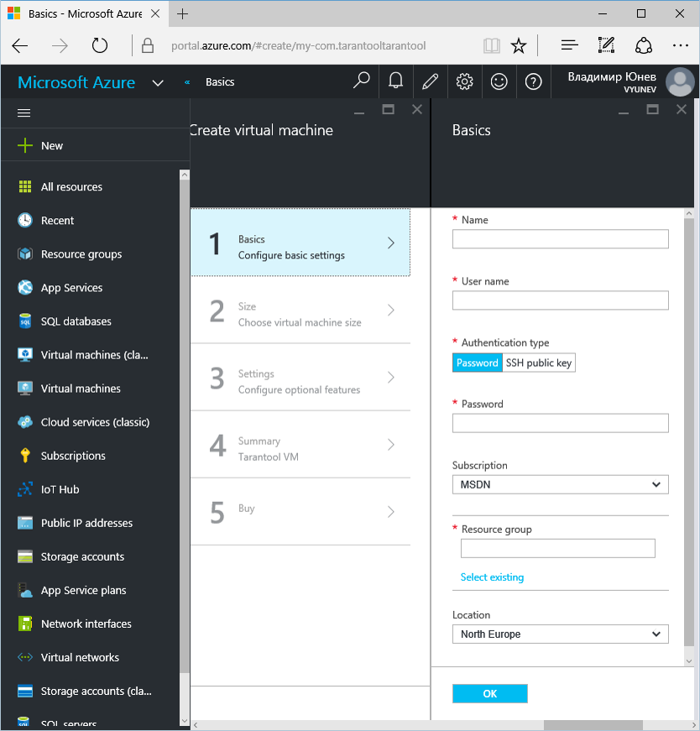Click the Public IP addresses icon

(24, 523)
